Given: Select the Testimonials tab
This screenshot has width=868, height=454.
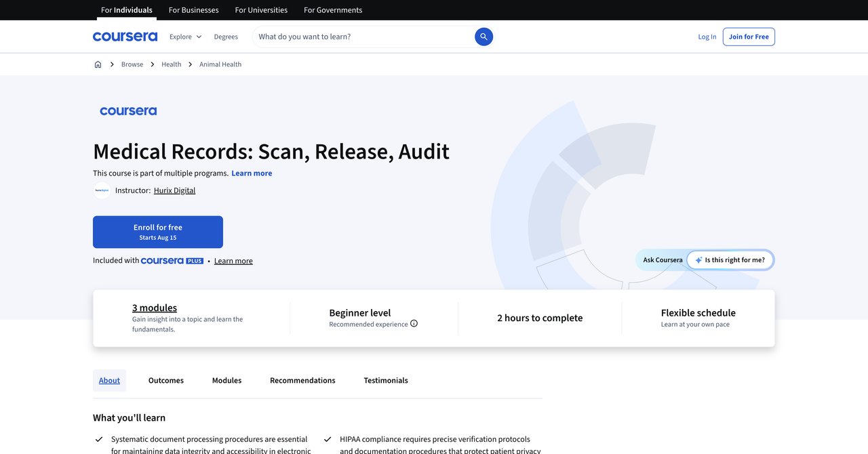Looking at the screenshot, I should 386,380.
